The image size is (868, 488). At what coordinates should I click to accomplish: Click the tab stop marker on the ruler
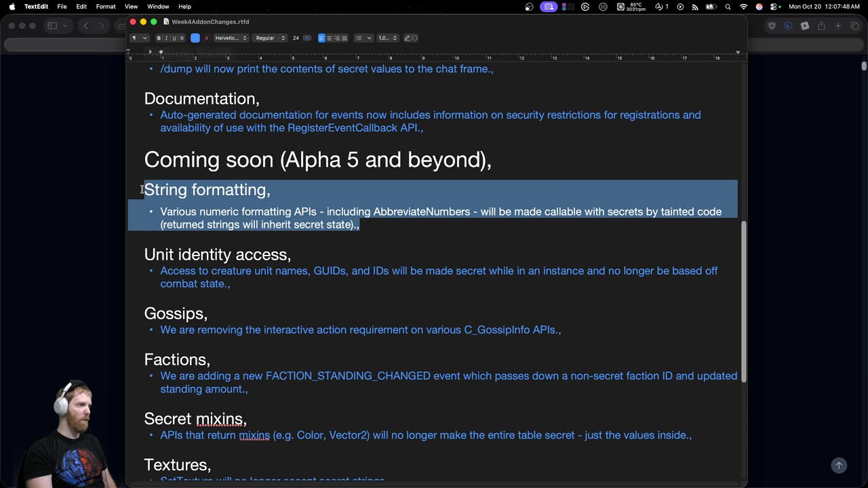point(151,52)
